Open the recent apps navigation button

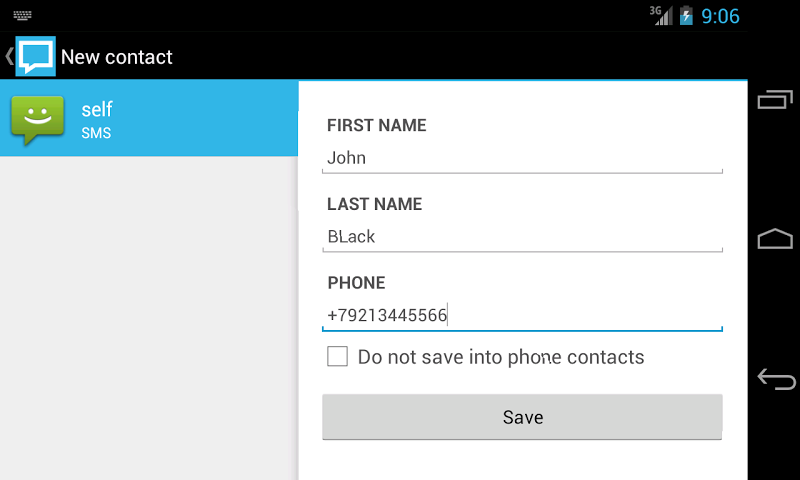pos(775,99)
